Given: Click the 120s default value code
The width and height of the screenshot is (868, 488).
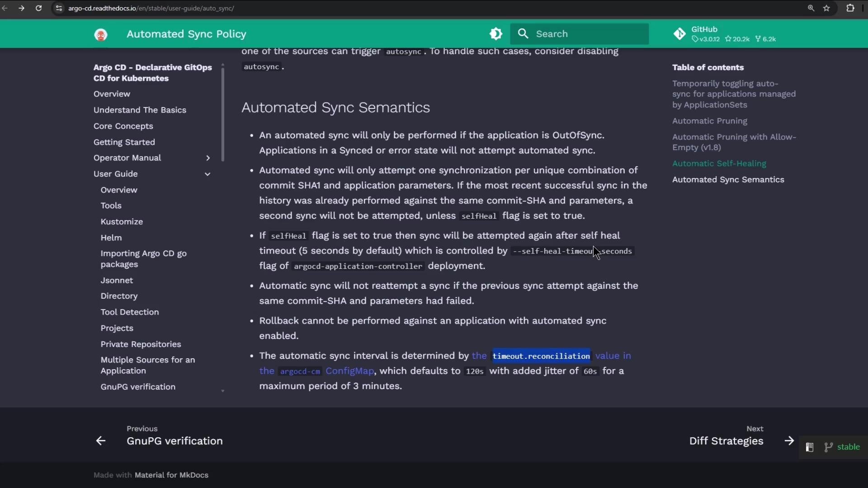Looking at the screenshot, I should [x=475, y=371].
